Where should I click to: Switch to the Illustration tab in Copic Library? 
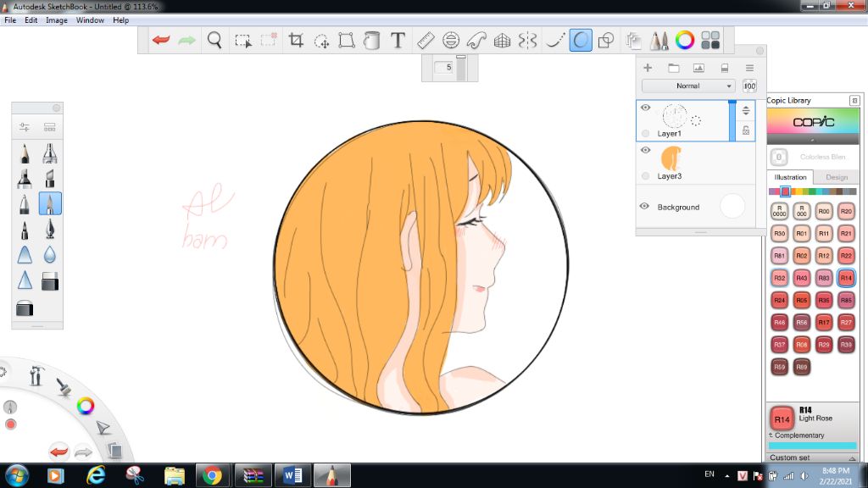pos(790,177)
